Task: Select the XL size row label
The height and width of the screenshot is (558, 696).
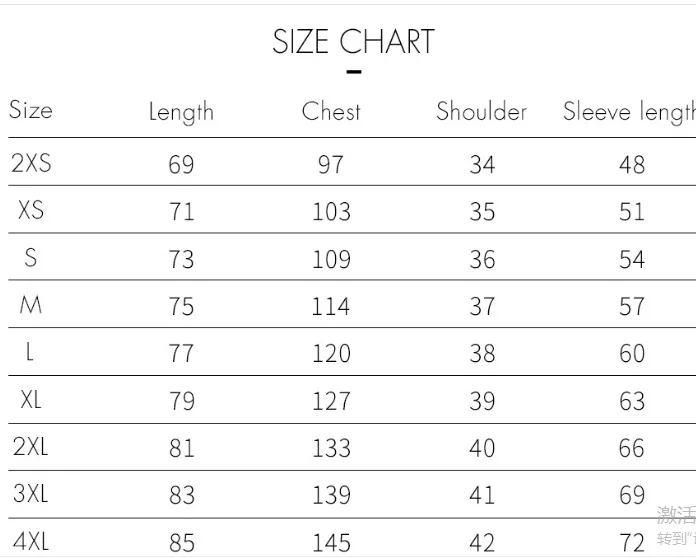Action: (31, 400)
